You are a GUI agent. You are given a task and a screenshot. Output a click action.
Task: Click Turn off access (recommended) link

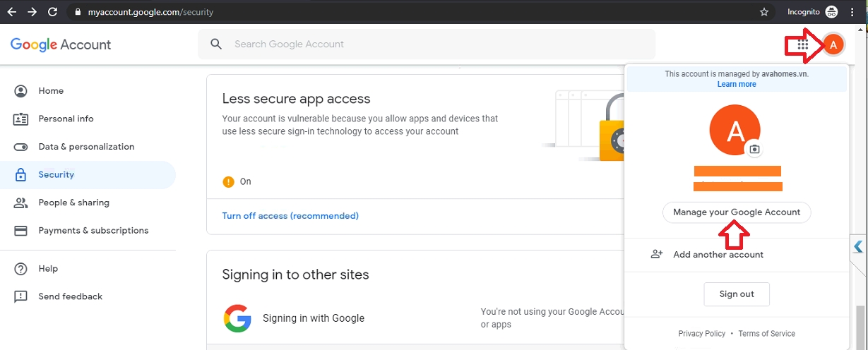point(290,216)
